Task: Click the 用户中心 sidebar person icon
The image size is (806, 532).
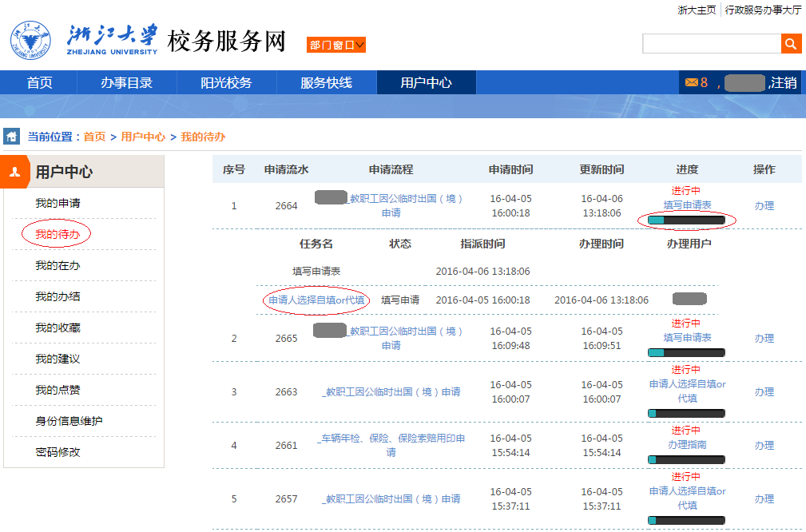Action: click(14, 172)
